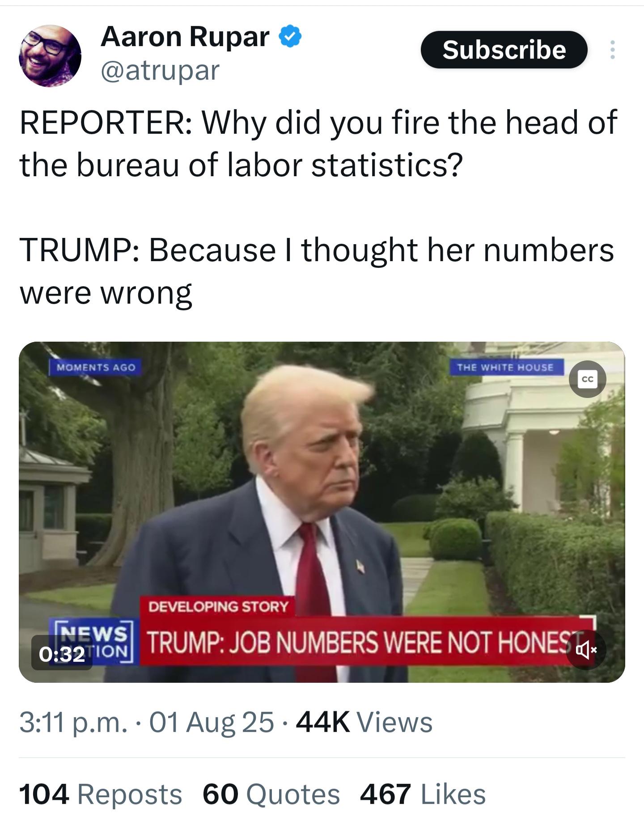
Task: Open the @atrupar handle link
Action: [x=160, y=70]
